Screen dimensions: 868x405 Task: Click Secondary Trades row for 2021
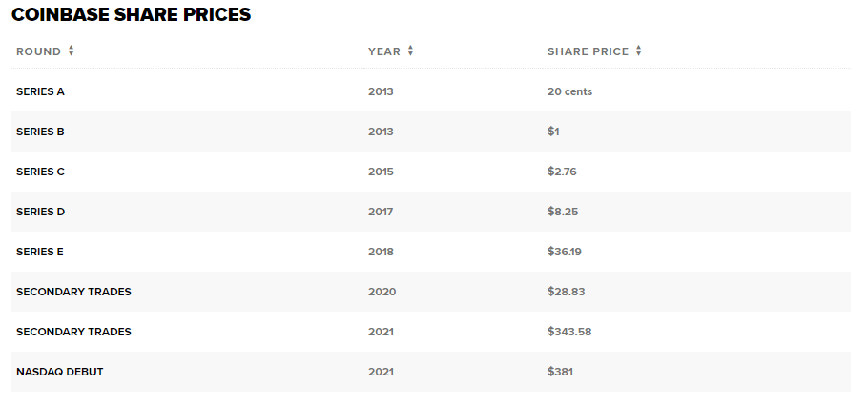pyautogui.click(x=431, y=332)
